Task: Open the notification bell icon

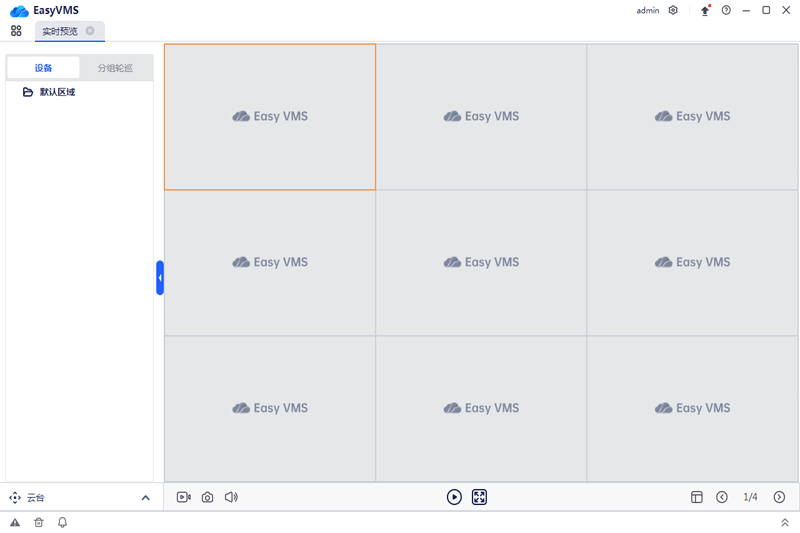Action: pyautogui.click(x=62, y=522)
